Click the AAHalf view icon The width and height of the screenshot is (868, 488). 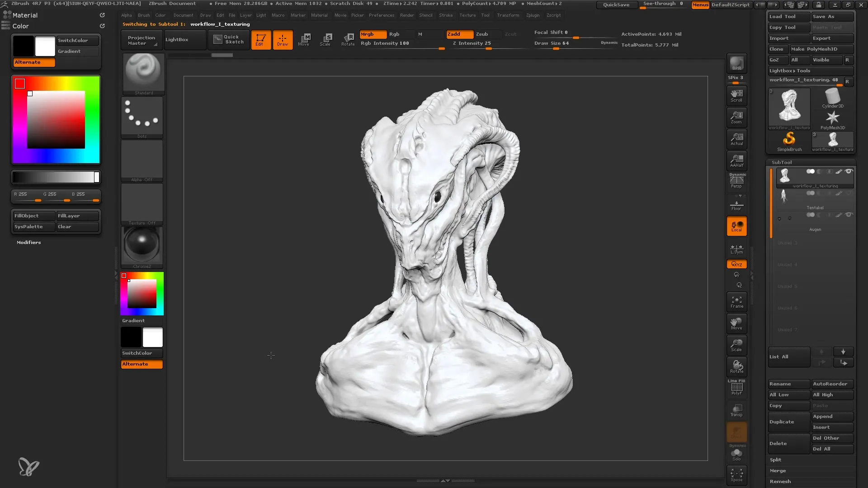[736, 160]
